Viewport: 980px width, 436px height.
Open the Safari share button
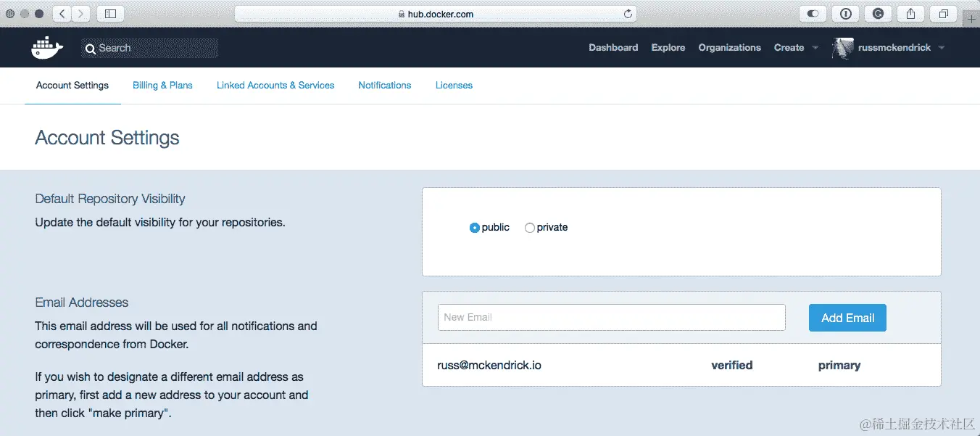tap(911, 13)
